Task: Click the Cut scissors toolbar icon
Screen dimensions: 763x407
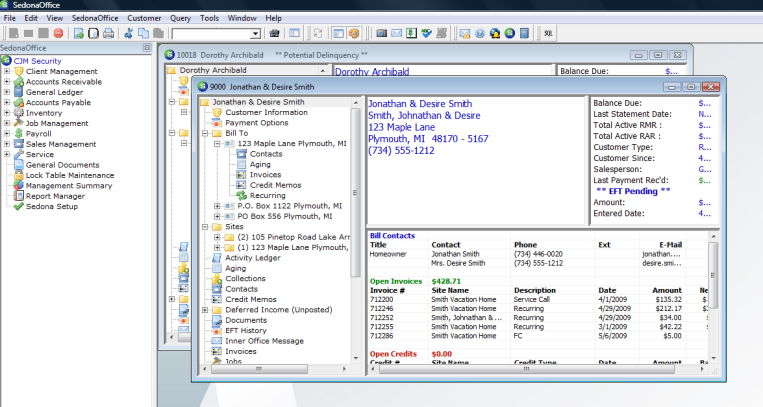Action: [x=128, y=34]
